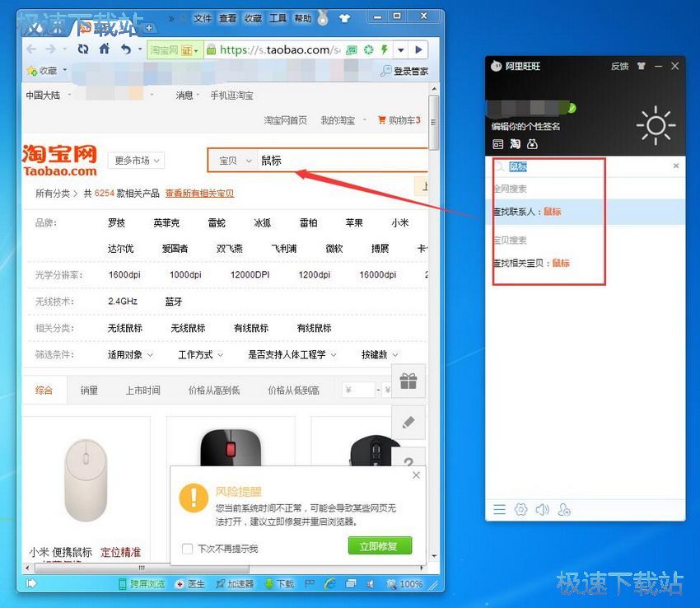
Task: Open the gift box side icon
Action: (408, 381)
